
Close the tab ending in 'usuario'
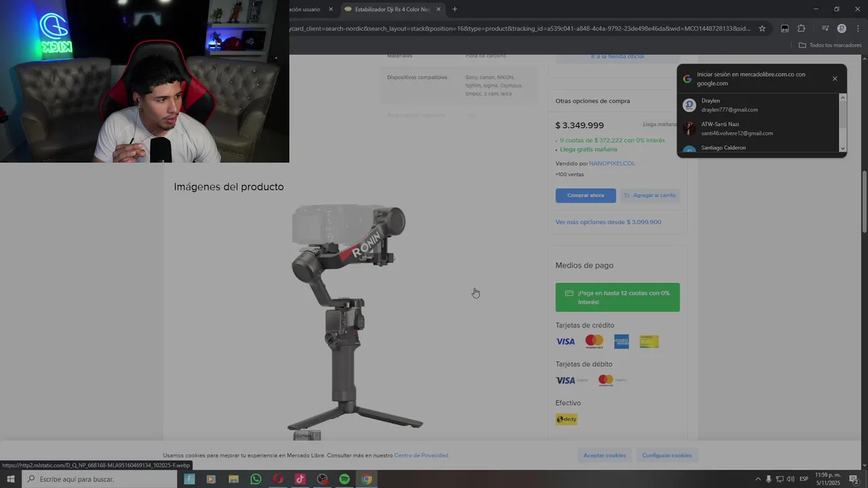pyautogui.click(x=331, y=9)
